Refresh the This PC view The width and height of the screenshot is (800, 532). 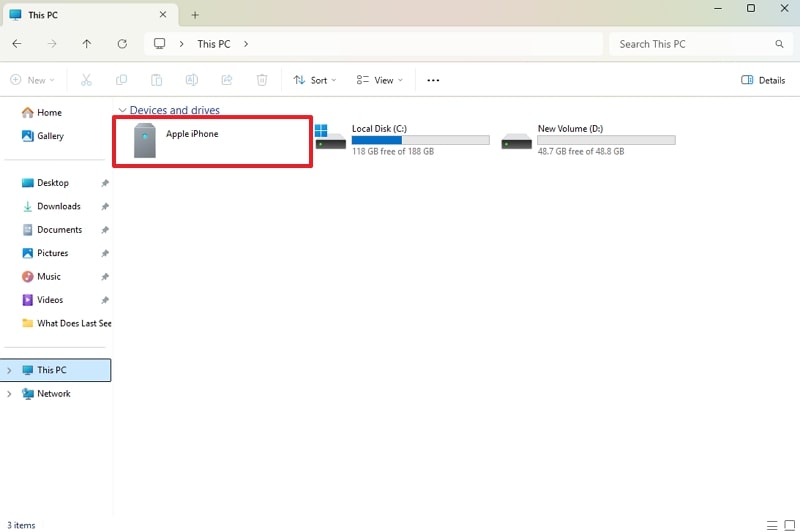[x=122, y=44]
